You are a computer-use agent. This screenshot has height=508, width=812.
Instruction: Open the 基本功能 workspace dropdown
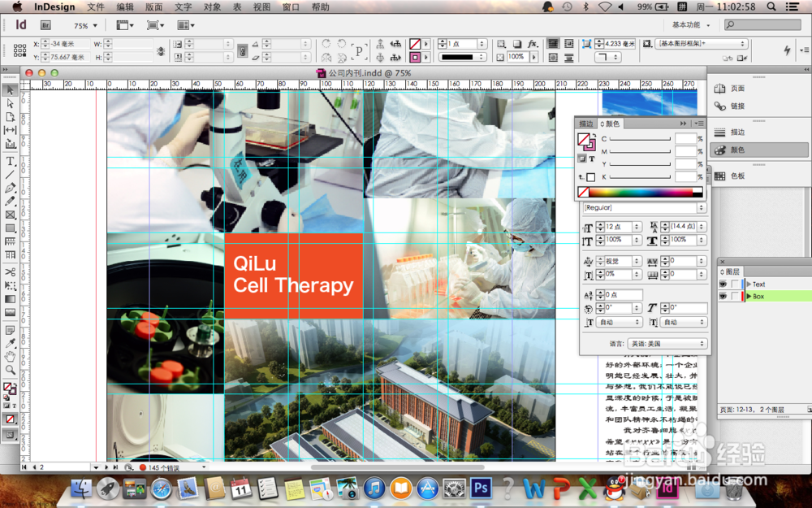[691, 25]
